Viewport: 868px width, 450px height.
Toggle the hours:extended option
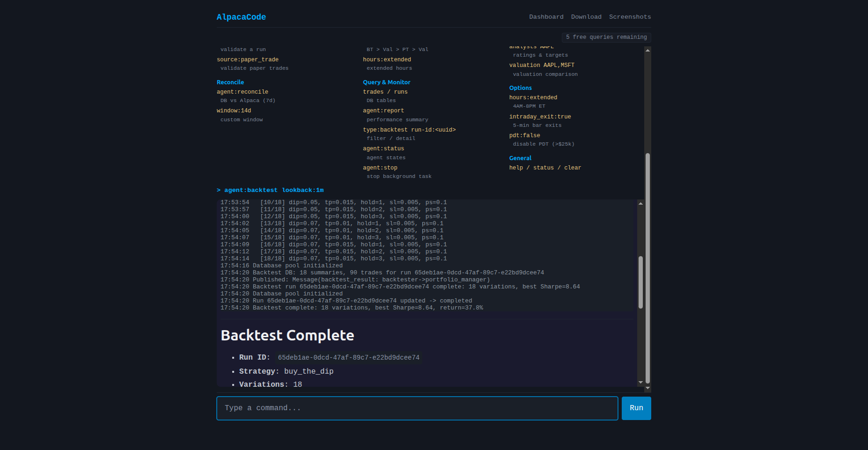tap(533, 97)
